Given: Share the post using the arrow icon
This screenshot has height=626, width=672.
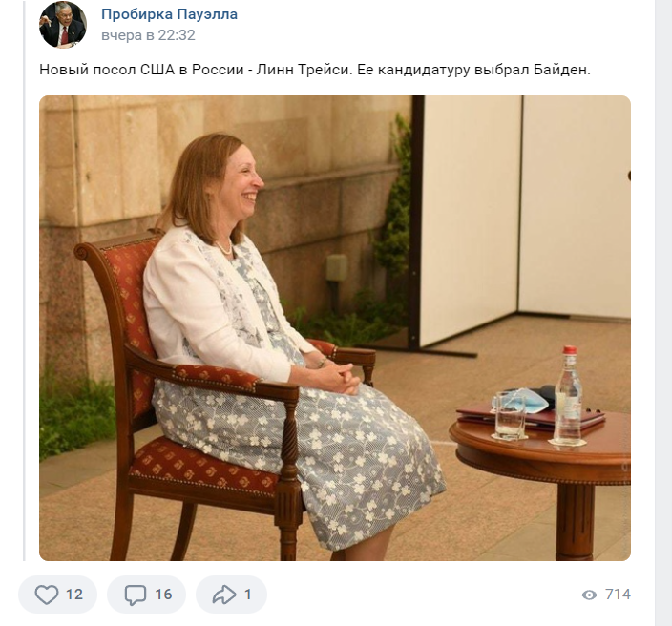Looking at the screenshot, I should [224, 595].
